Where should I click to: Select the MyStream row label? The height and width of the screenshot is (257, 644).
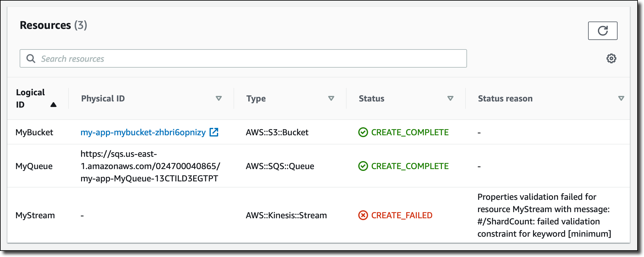tap(35, 215)
